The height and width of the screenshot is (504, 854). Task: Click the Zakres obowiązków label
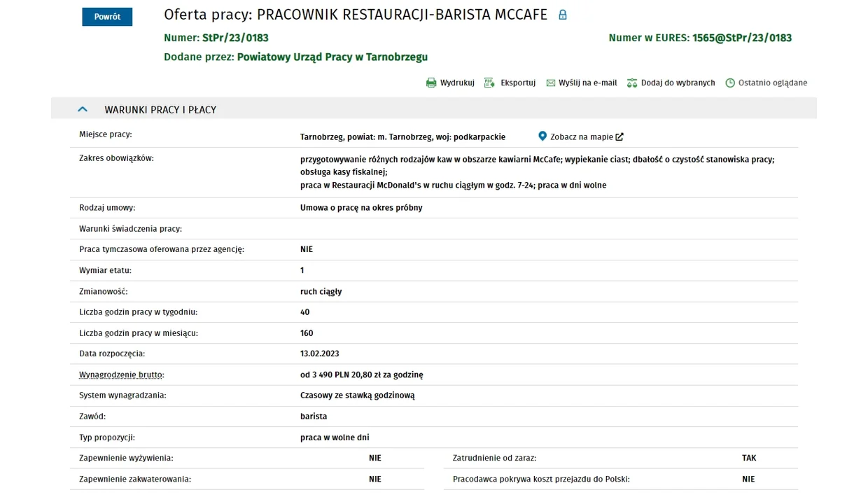tap(116, 158)
